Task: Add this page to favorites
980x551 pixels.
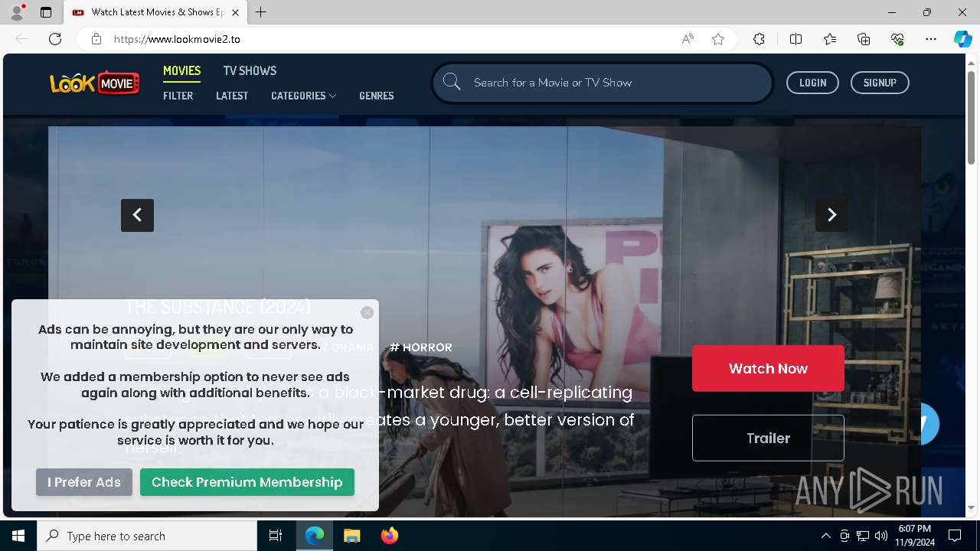Action: 718,39
